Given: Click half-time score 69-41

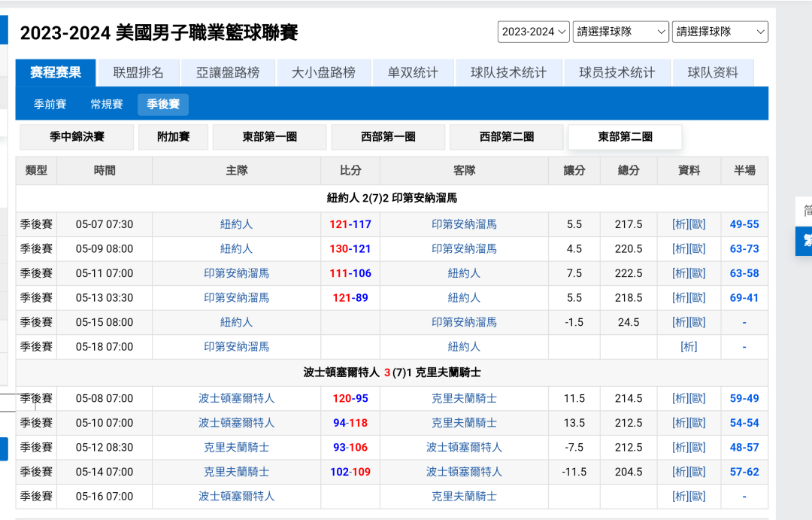Looking at the screenshot, I should coord(744,297).
